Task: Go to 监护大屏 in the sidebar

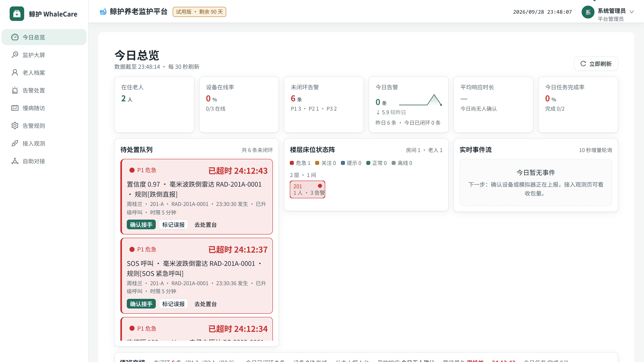Action: tap(44, 55)
